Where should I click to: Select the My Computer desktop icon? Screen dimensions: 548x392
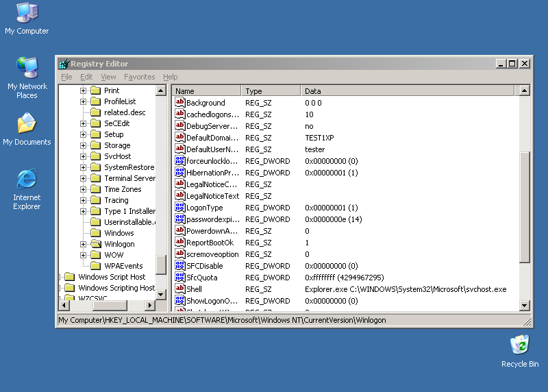(x=27, y=19)
